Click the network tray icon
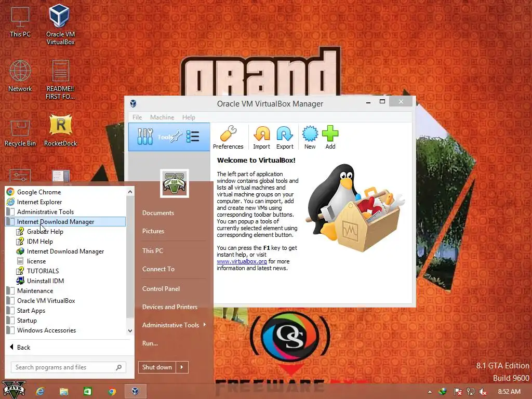 [x=471, y=392]
